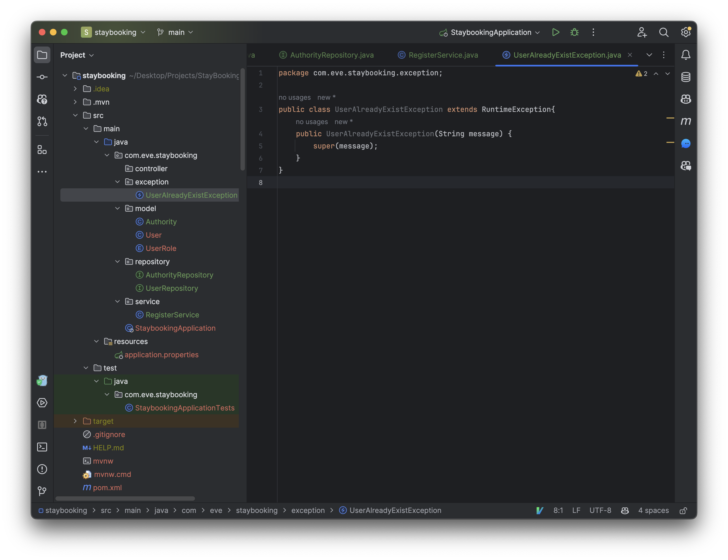Viewport: 728px width, 560px height.
Task: Open global search with the magnifier icon
Action: point(664,32)
